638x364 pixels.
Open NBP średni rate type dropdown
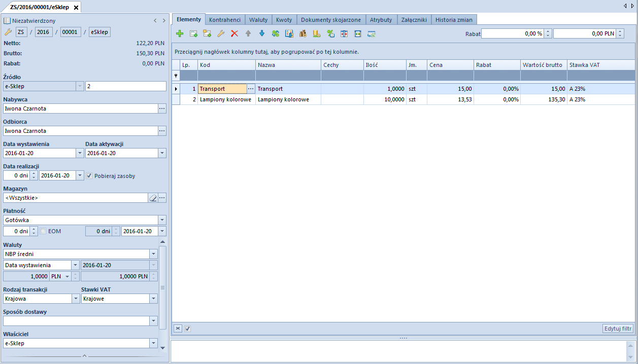[153, 254]
